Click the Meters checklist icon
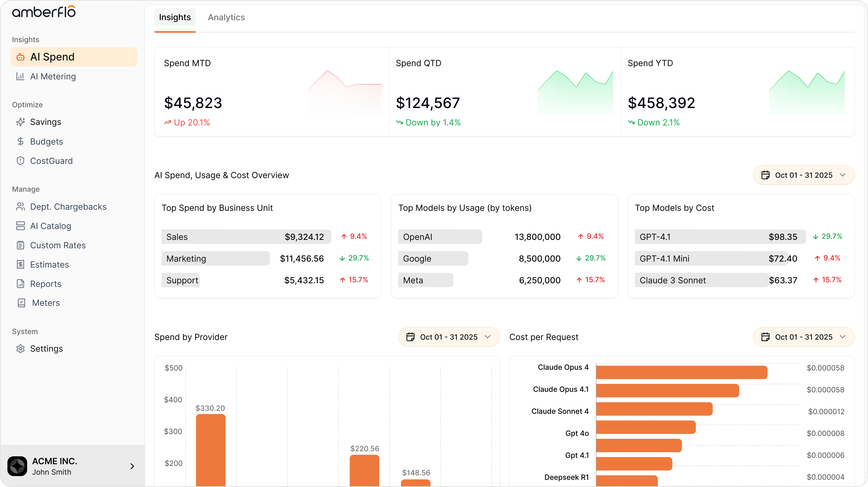 point(21,303)
